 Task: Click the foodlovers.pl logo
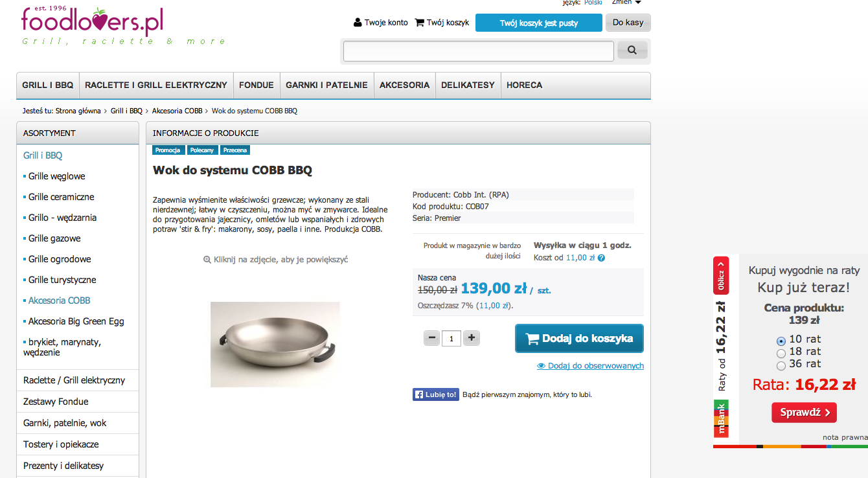(x=92, y=21)
